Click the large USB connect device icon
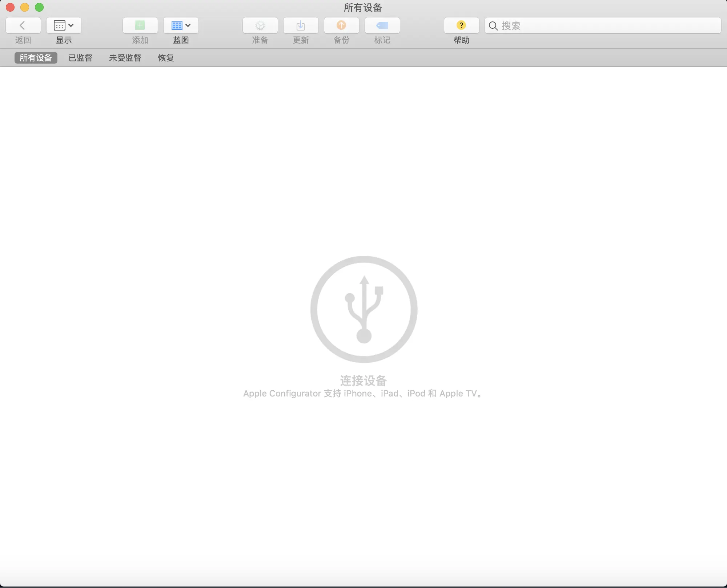This screenshot has width=727, height=588. point(363,309)
